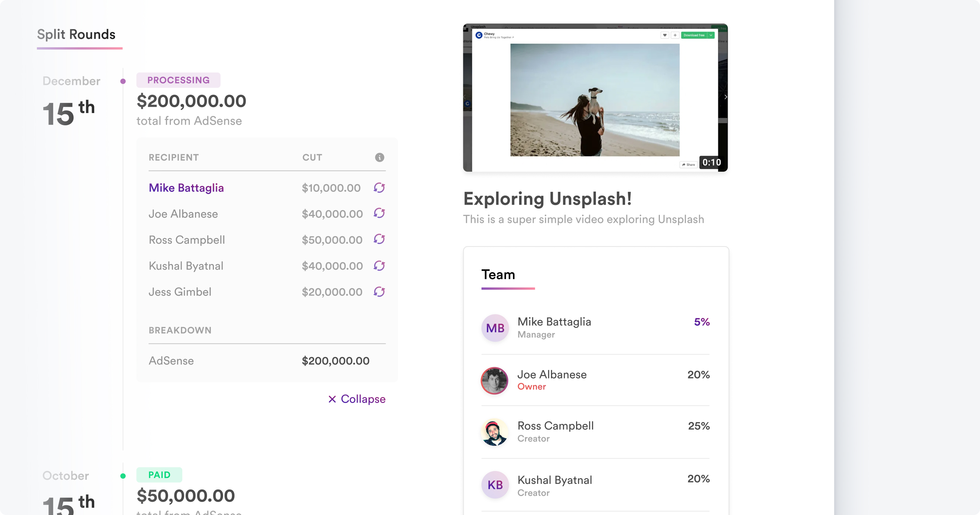Click the Exploring Unsplash! video title

(x=547, y=198)
